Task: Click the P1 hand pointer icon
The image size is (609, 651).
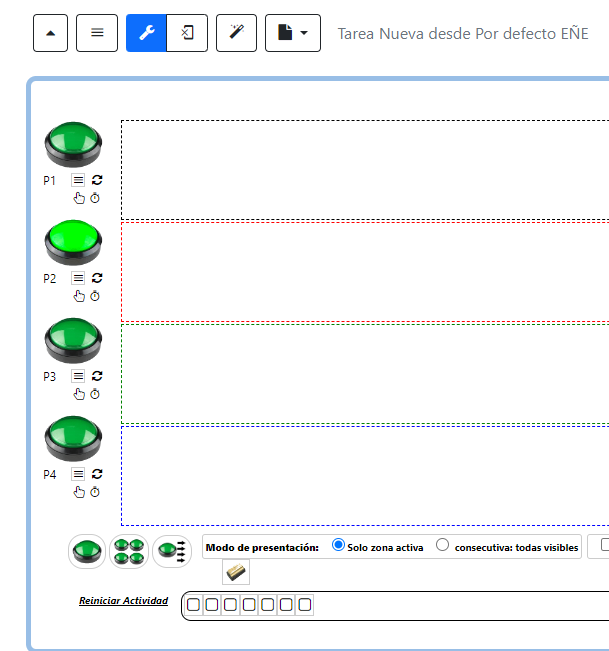Action: (79, 198)
